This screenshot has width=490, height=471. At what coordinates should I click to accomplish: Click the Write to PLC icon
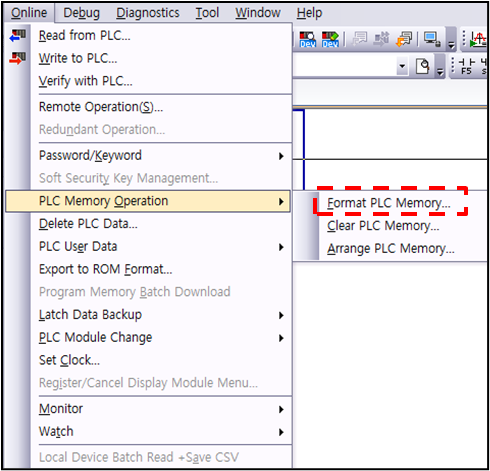(x=18, y=58)
